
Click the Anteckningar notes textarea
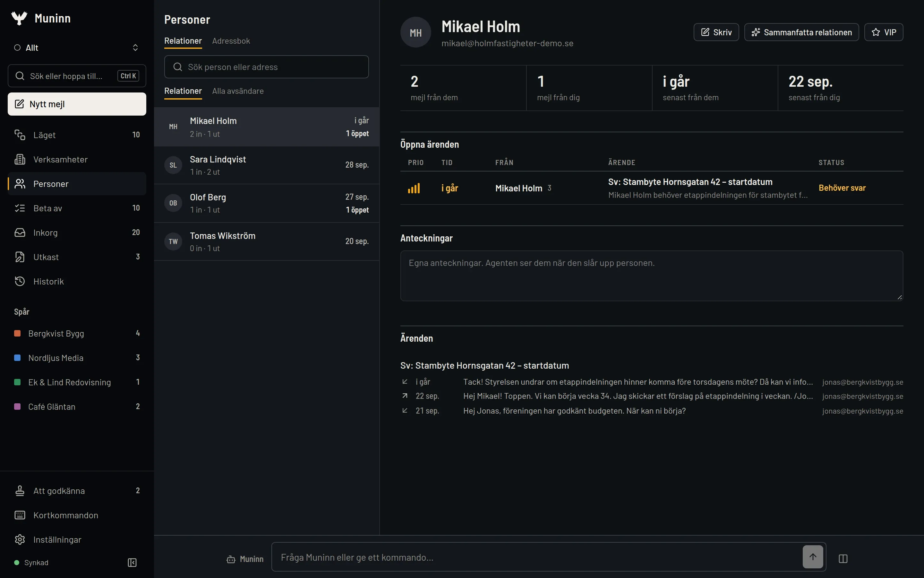tap(651, 276)
